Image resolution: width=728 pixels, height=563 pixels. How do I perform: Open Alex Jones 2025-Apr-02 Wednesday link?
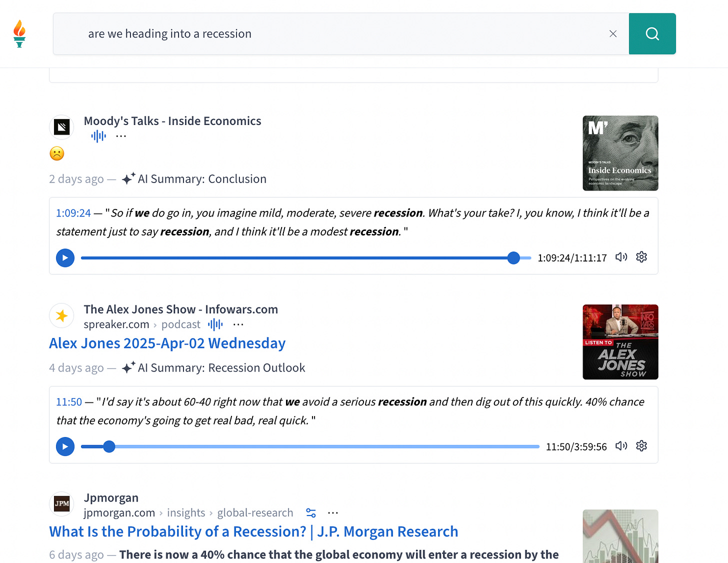[x=167, y=343]
